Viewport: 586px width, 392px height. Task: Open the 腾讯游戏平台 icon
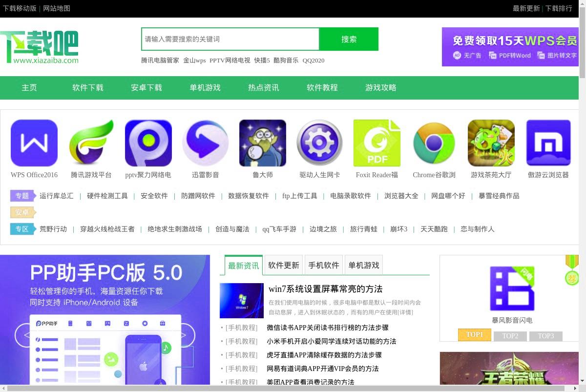pos(91,143)
